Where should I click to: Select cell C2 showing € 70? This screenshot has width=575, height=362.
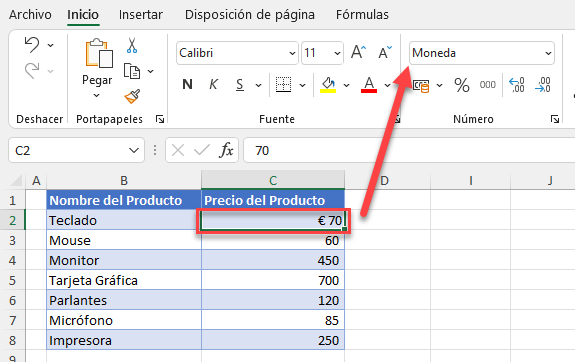point(273,220)
